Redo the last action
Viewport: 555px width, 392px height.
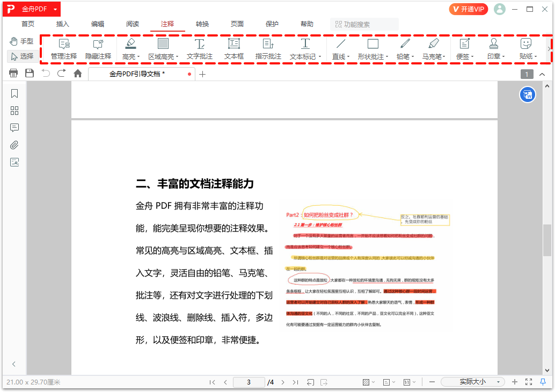click(x=62, y=74)
